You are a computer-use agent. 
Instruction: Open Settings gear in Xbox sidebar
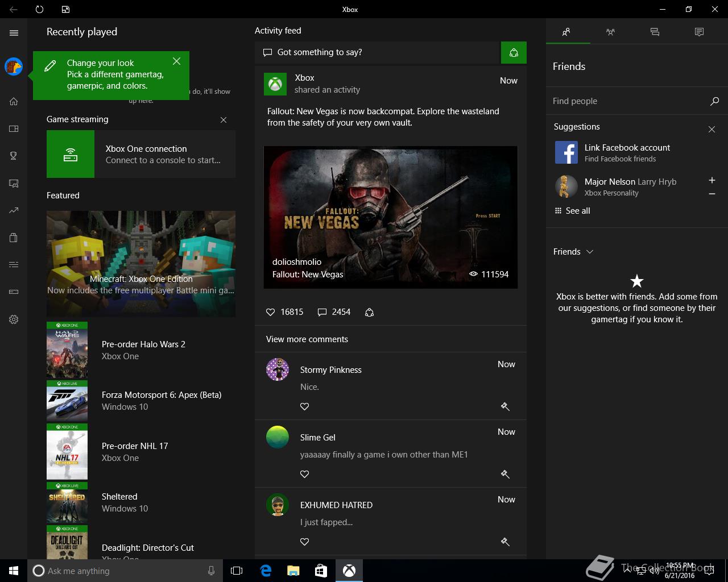pyautogui.click(x=14, y=319)
